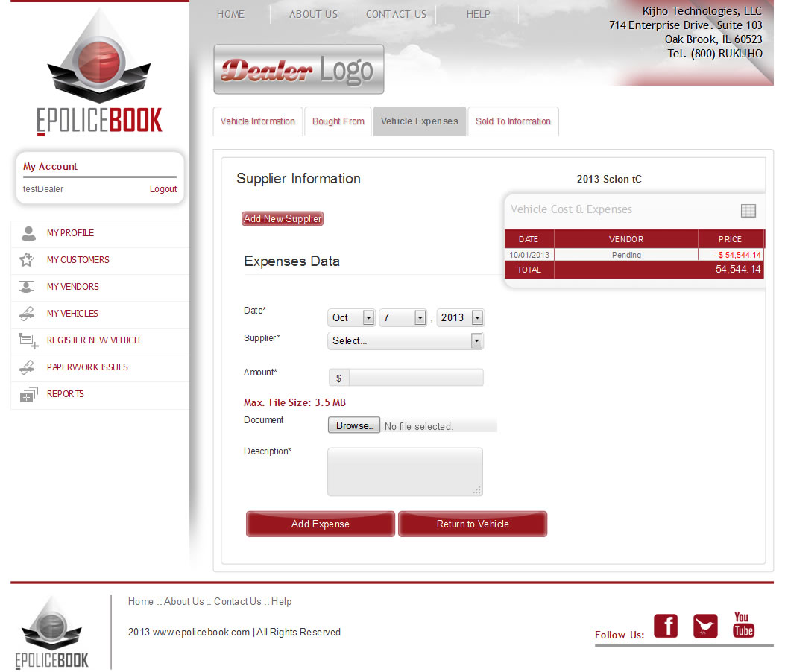Viewport: 785px width, 672px height.
Task: Open the Twitter bird icon
Action: click(x=704, y=626)
